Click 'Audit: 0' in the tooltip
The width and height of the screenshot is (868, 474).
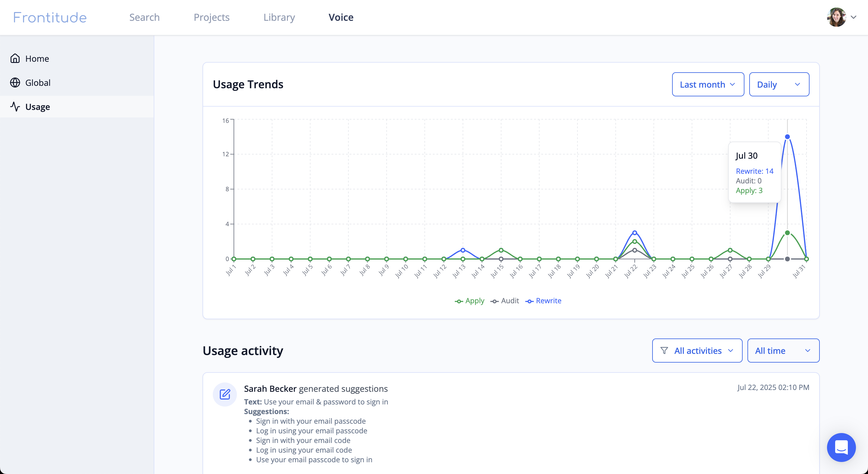[748, 181]
